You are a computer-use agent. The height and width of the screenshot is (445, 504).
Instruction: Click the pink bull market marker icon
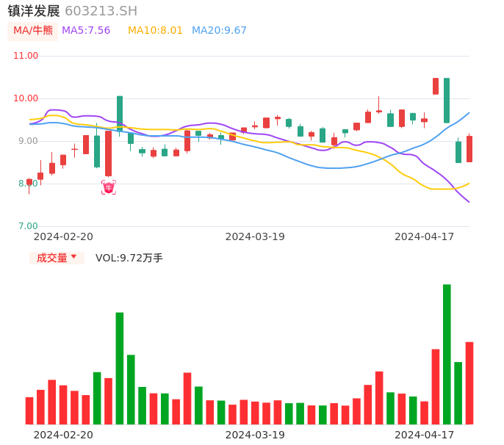(x=109, y=188)
